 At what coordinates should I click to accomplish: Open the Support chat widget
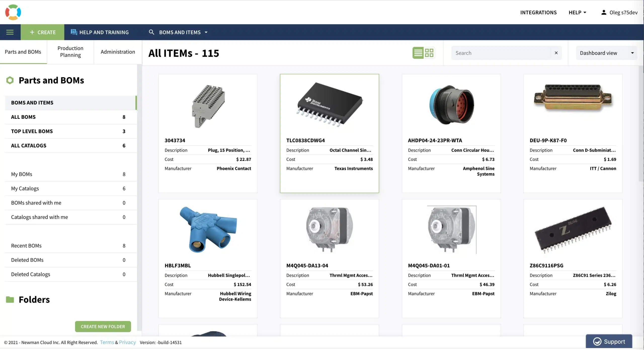609,341
